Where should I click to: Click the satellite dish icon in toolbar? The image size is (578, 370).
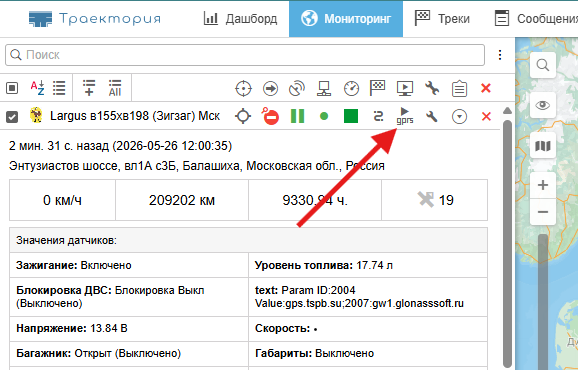[297, 88]
